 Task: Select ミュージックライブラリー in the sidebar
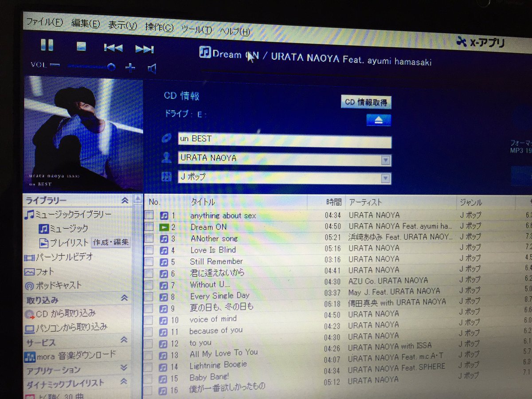pyautogui.click(x=68, y=215)
